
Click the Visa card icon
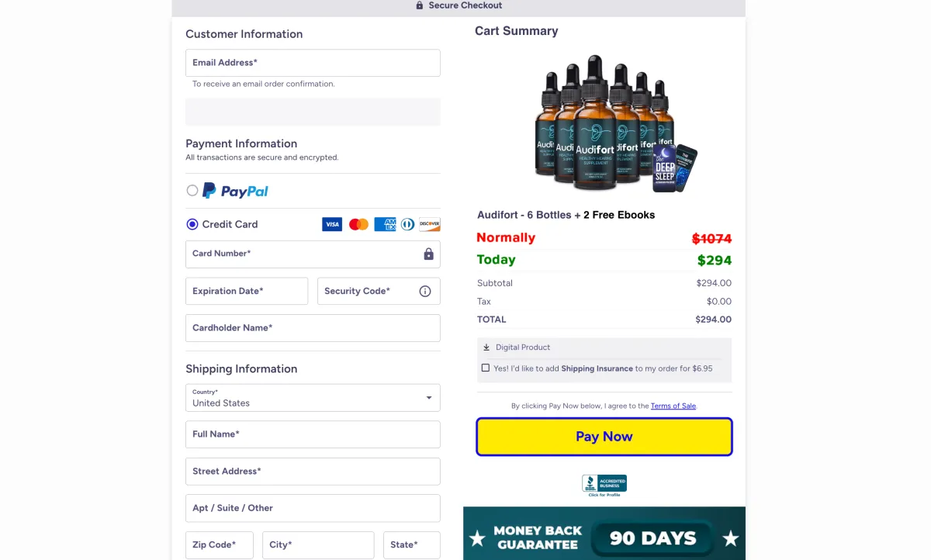(x=332, y=224)
